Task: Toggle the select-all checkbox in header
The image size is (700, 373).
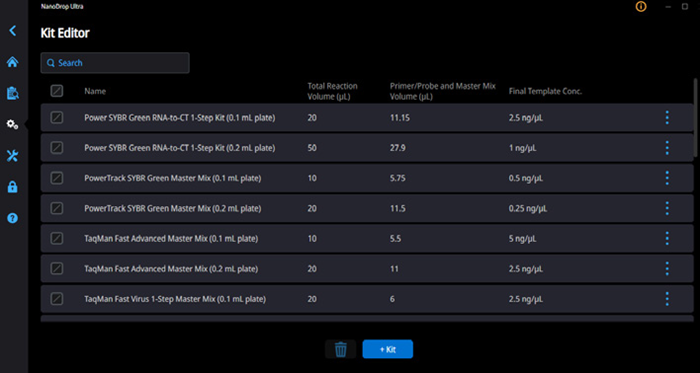Action: [57, 91]
